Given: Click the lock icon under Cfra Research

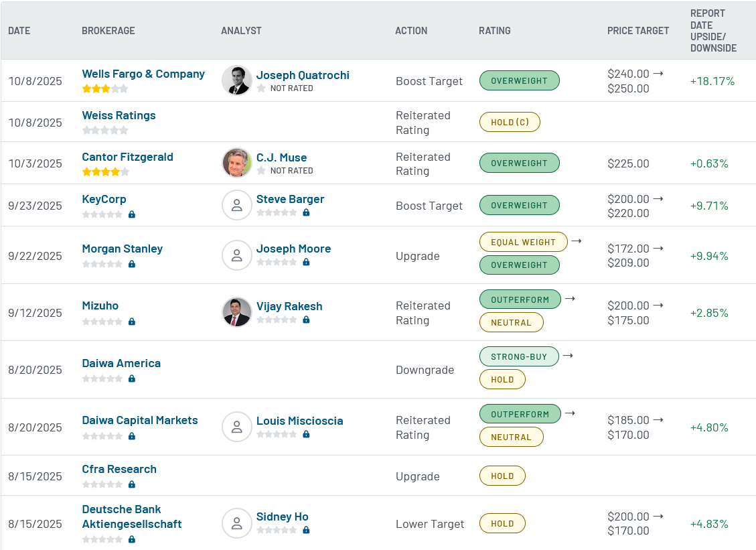Looking at the screenshot, I should (x=132, y=484).
